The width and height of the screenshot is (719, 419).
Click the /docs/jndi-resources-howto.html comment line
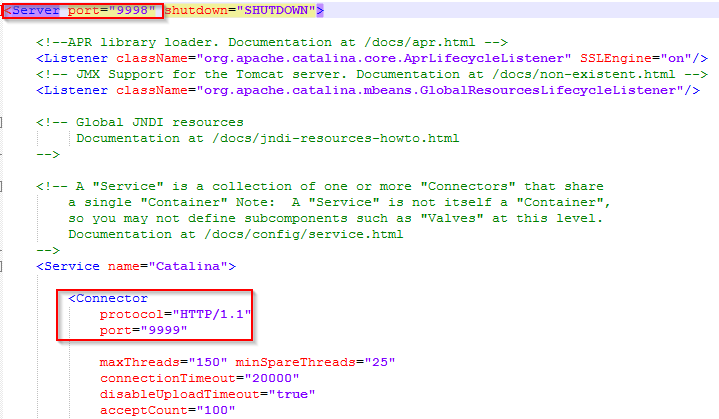point(267,139)
